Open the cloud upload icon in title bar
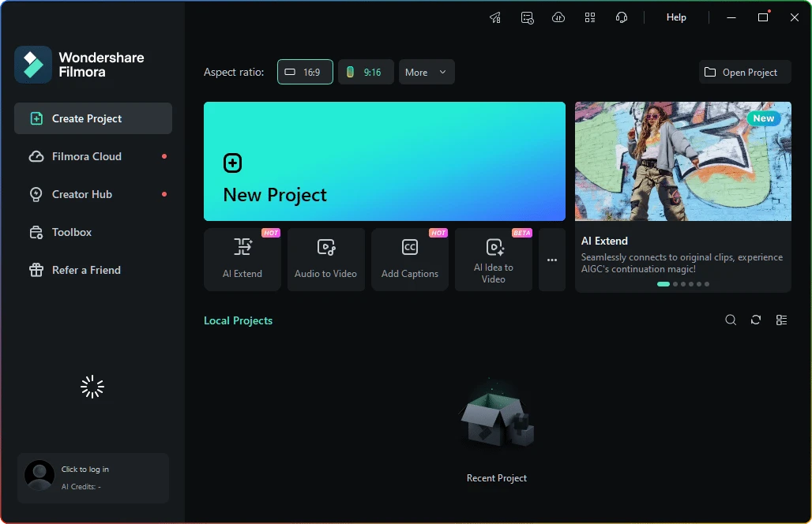812x524 pixels. pyautogui.click(x=558, y=17)
